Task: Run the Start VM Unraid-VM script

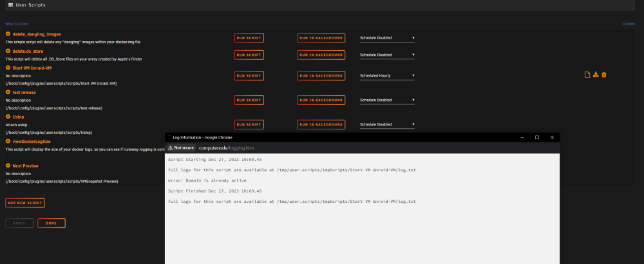Action: pyautogui.click(x=249, y=75)
